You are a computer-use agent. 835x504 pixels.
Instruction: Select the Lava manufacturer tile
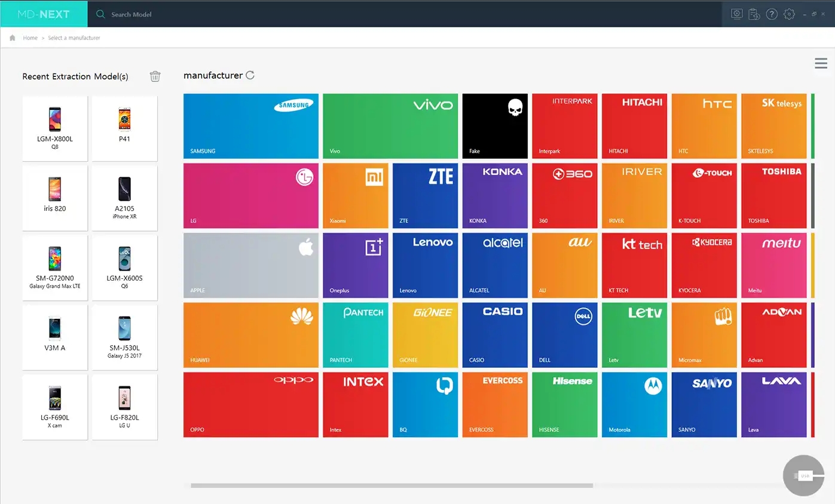[x=774, y=405]
